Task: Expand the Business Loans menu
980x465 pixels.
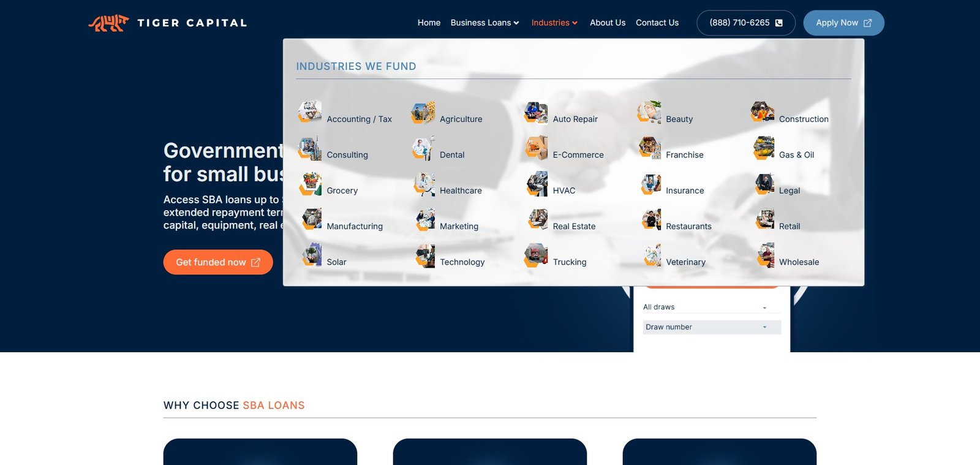Action: pyautogui.click(x=484, y=23)
